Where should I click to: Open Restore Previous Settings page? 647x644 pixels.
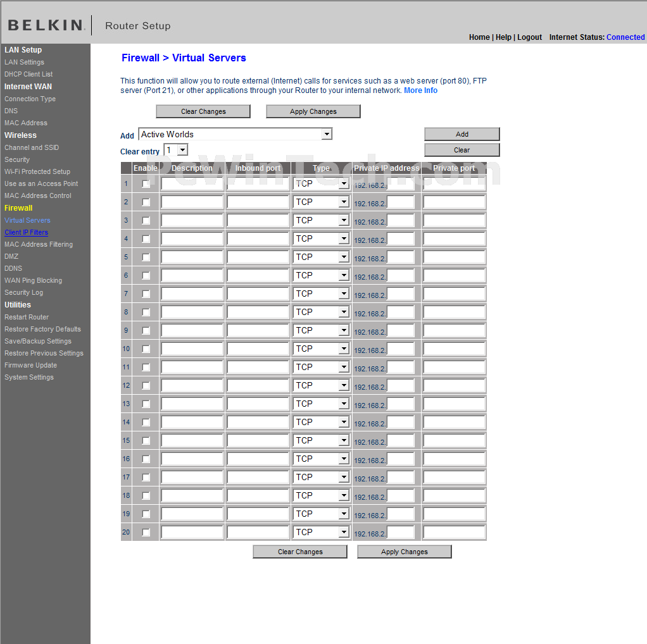(44, 354)
